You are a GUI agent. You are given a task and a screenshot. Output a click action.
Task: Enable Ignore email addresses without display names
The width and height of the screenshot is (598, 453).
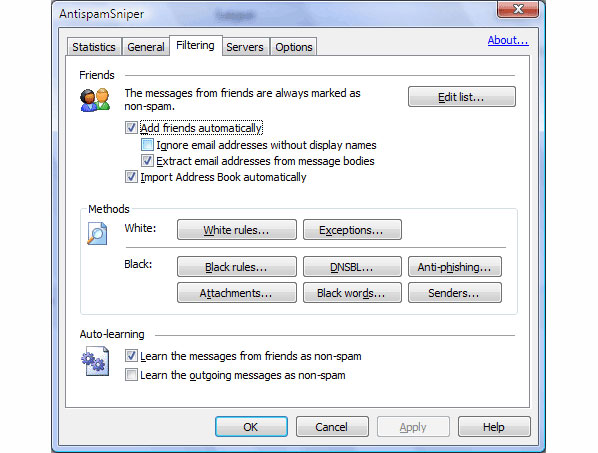147,145
